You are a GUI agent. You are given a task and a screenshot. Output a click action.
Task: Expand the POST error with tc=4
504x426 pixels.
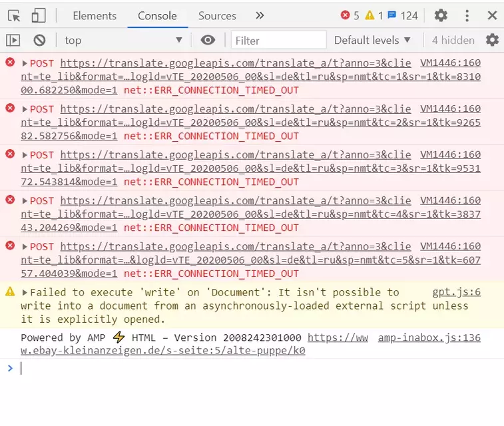(x=25, y=201)
